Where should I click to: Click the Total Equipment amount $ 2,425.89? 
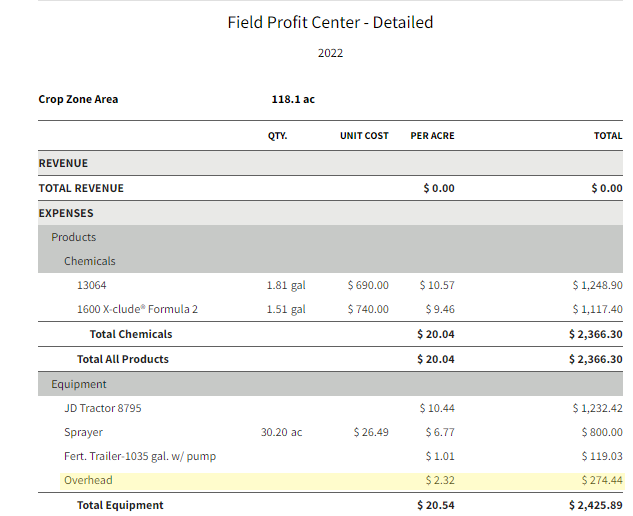click(595, 505)
